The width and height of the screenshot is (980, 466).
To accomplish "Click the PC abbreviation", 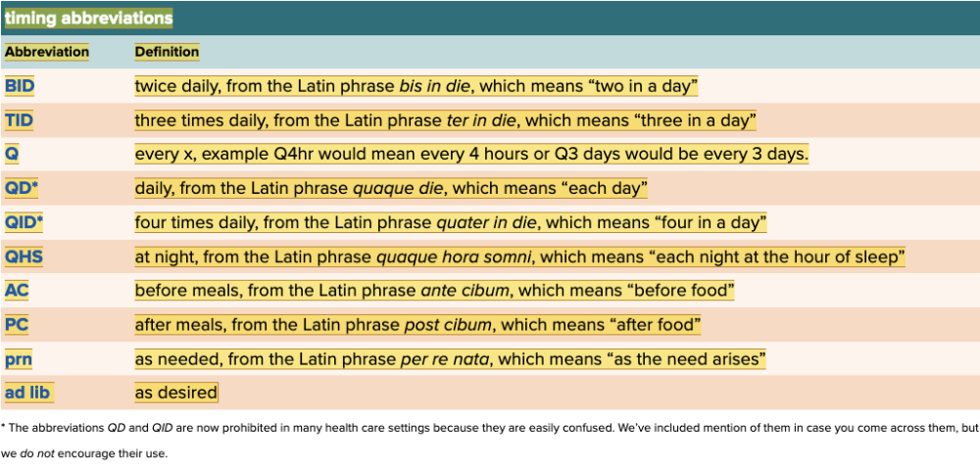I will [x=17, y=324].
